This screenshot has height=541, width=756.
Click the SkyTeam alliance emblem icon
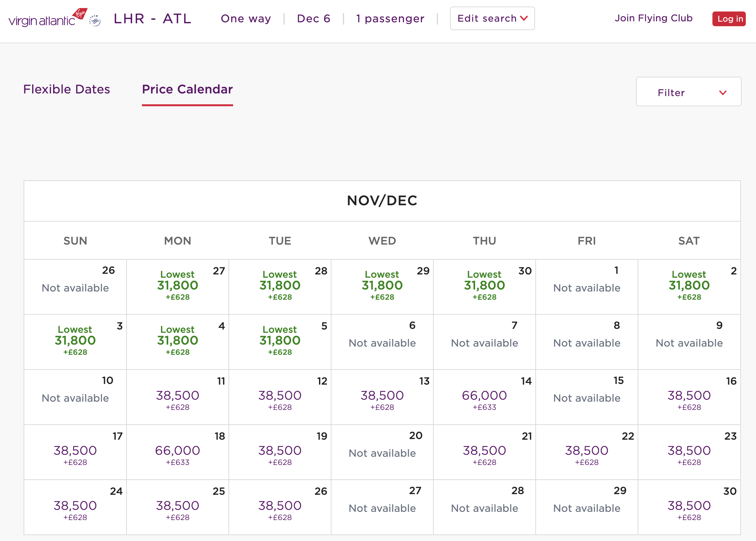[x=95, y=21]
